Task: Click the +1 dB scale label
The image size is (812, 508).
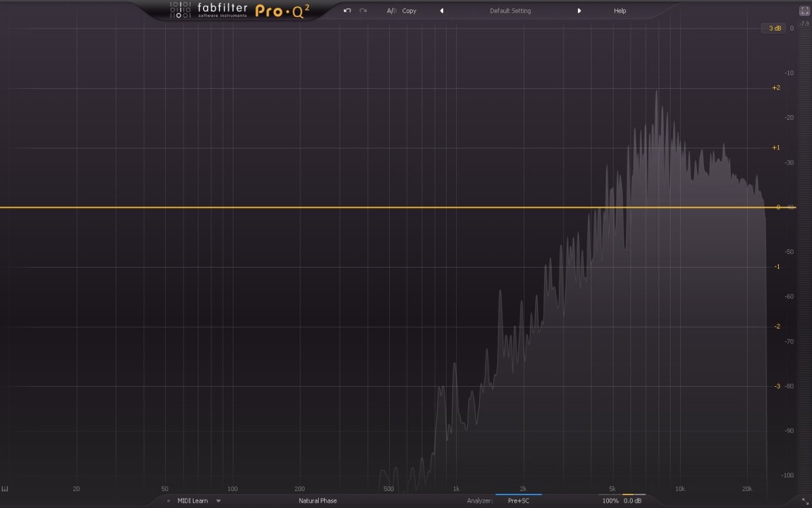Action: click(776, 147)
